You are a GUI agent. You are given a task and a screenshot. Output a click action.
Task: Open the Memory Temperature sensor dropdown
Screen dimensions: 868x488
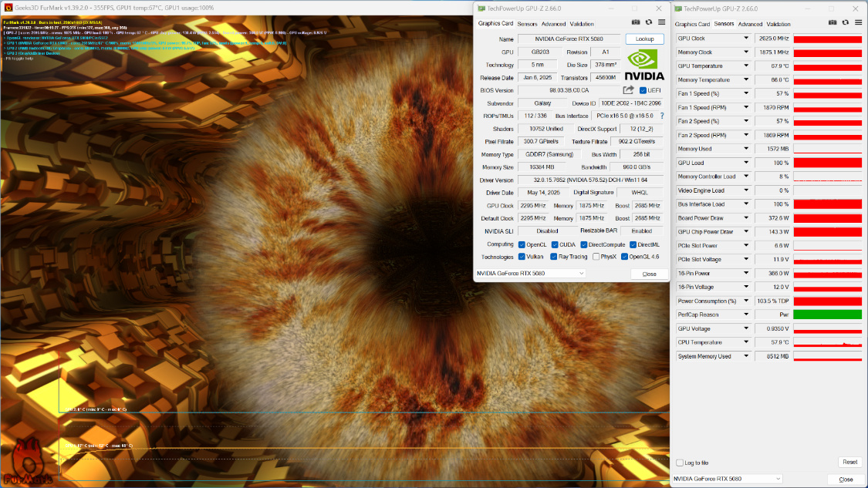point(745,79)
